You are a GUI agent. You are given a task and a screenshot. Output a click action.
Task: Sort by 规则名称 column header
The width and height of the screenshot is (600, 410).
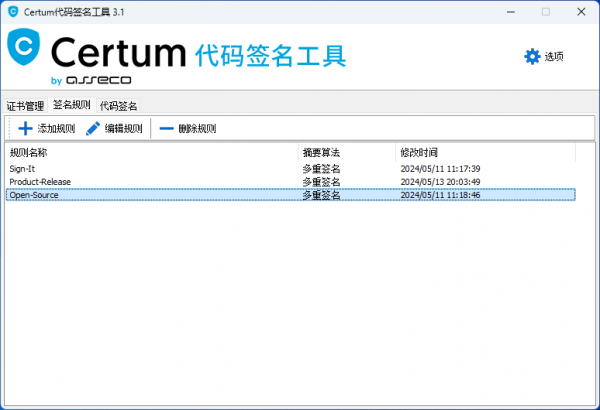(x=152, y=153)
